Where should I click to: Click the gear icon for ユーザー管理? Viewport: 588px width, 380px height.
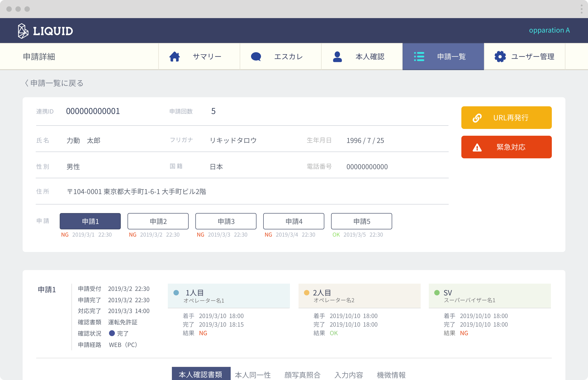[500, 57]
